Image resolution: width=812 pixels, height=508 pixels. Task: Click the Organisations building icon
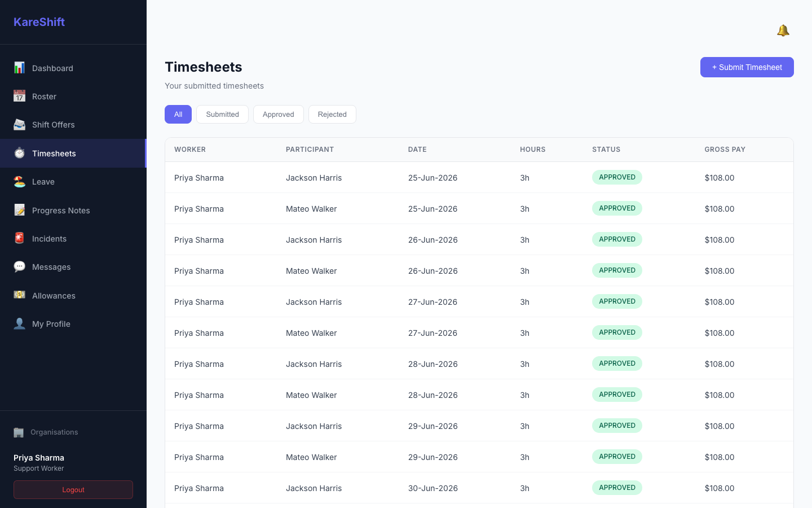pyautogui.click(x=19, y=432)
